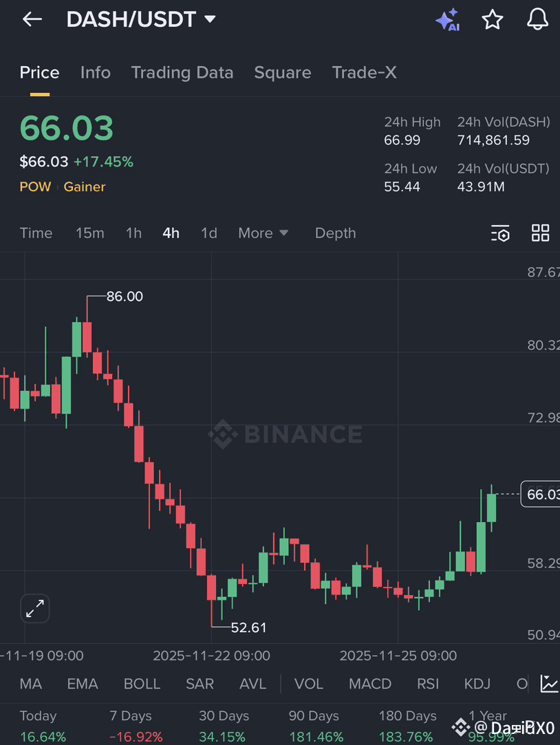Toggle the MA indicator
The width and height of the screenshot is (560, 745).
click(x=31, y=684)
